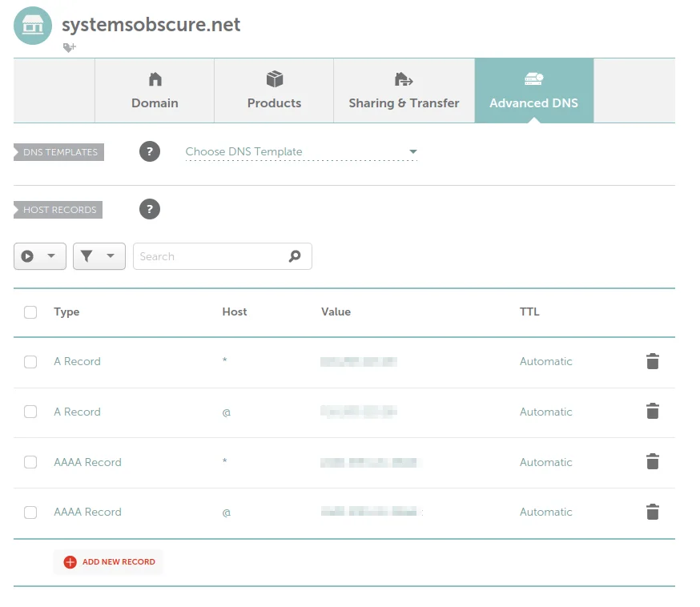Viewport: 700px width, 607px height.
Task: Check the checkbox for the * A Record row
Action: (x=30, y=361)
